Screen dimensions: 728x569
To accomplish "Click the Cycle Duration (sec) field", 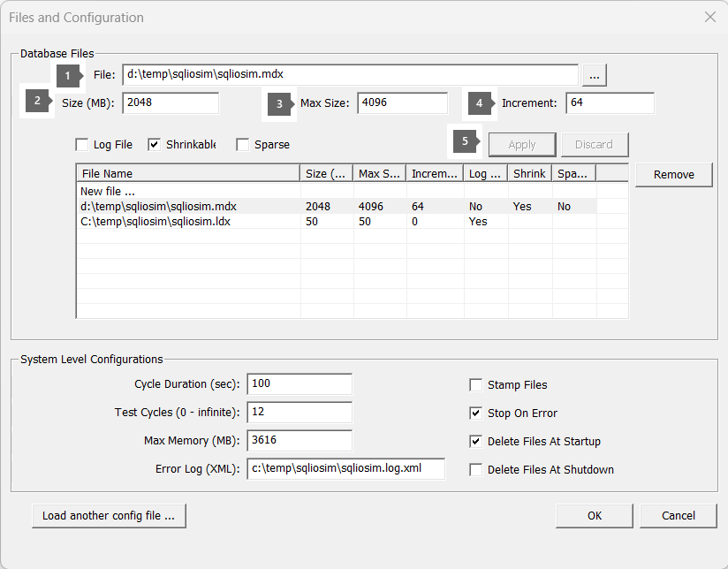I will point(300,384).
